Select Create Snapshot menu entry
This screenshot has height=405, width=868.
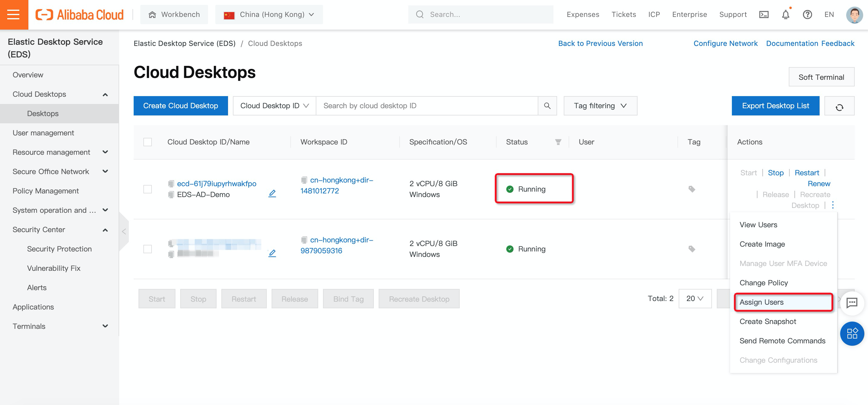(767, 322)
